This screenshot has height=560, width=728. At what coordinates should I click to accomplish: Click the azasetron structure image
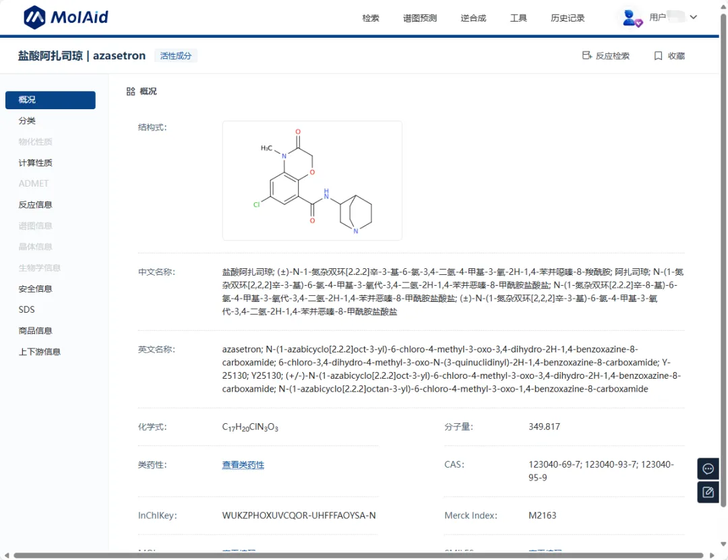[312, 181]
